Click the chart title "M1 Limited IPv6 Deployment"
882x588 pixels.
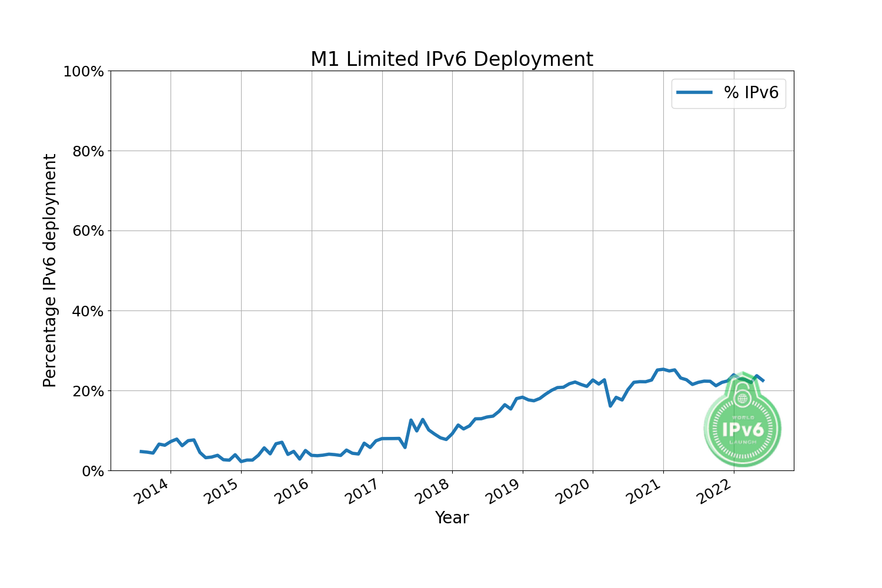click(452, 59)
